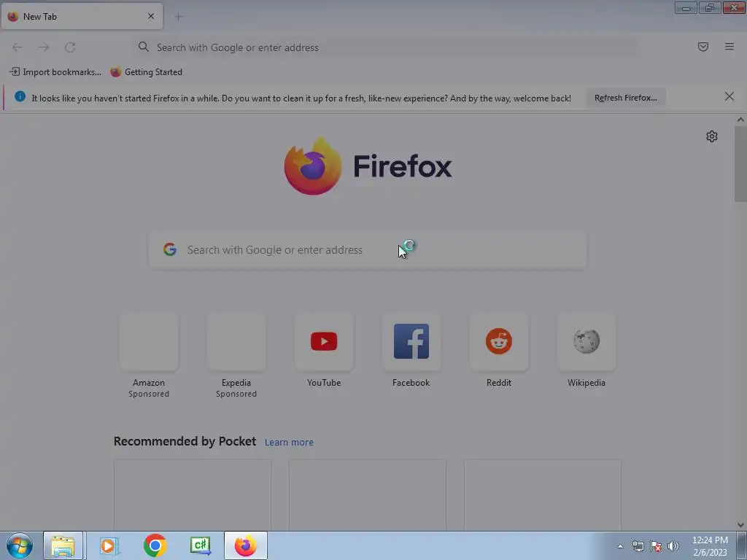
Task: Open the Expedia sponsored shortcut tile
Action: (x=236, y=342)
